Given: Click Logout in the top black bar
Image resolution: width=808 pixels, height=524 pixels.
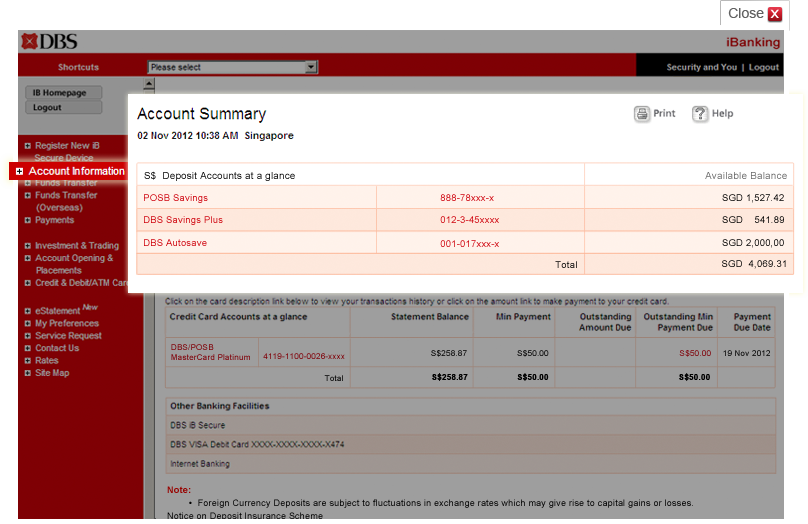Looking at the screenshot, I should point(764,67).
